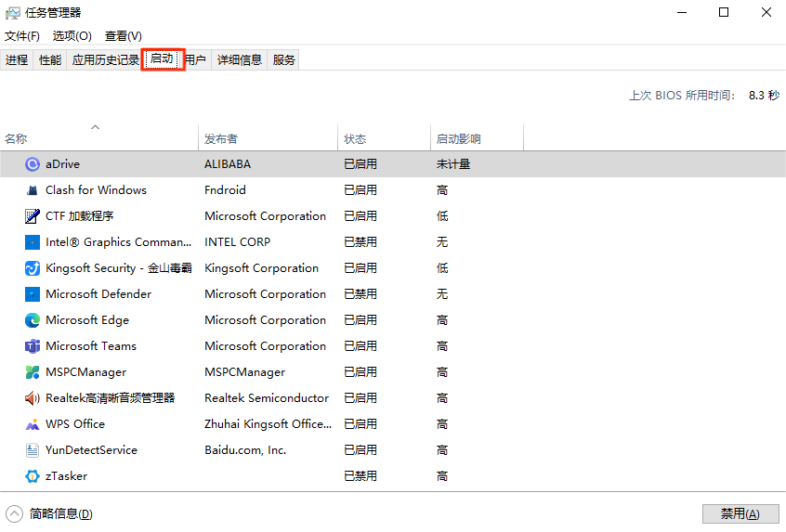Select the Microsoft Defender entry
The image size is (786, 532).
98,294
